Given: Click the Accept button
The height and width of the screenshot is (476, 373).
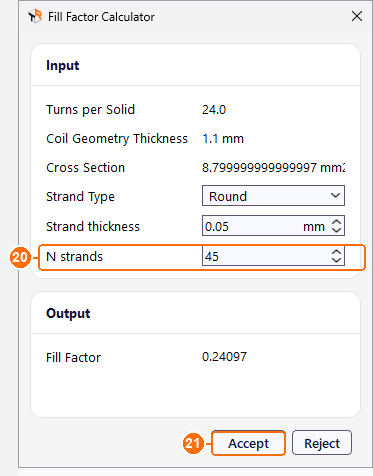Looking at the screenshot, I should point(248,443).
